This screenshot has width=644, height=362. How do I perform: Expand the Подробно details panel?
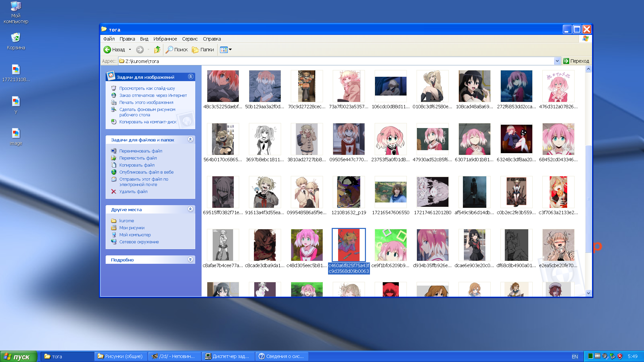[x=191, y=259]
